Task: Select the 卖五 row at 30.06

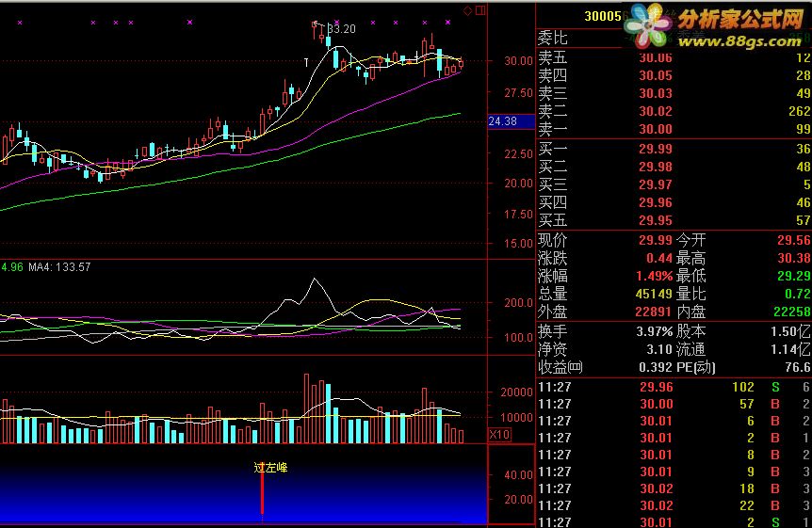Action: [x=674, y=57]
